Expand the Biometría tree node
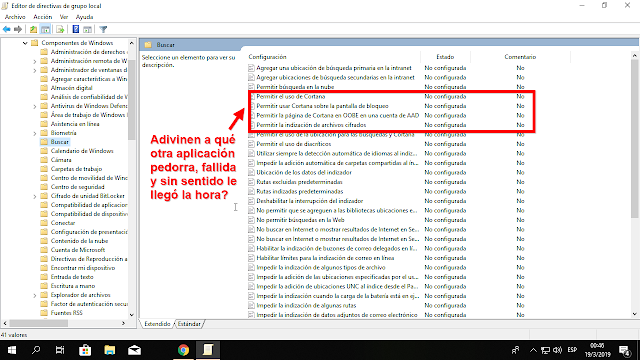The image size is (640, 360). (x=34, y=133)
